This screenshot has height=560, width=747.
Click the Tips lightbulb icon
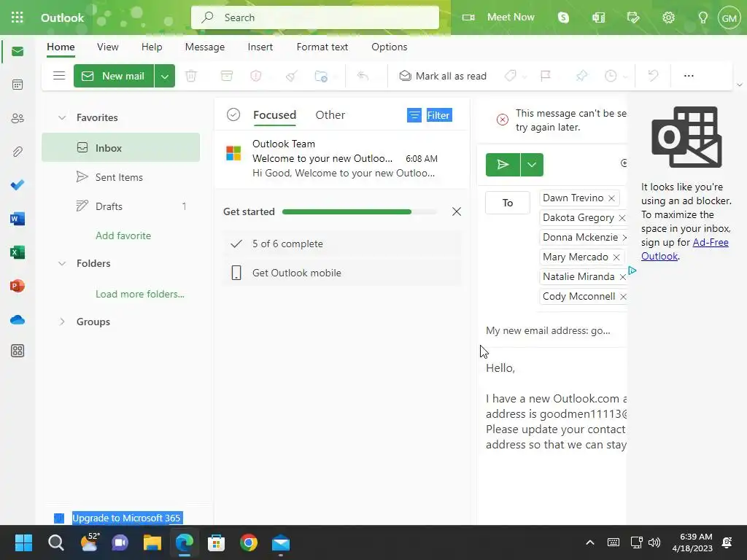pyautogui.click(x=703, y=17)
